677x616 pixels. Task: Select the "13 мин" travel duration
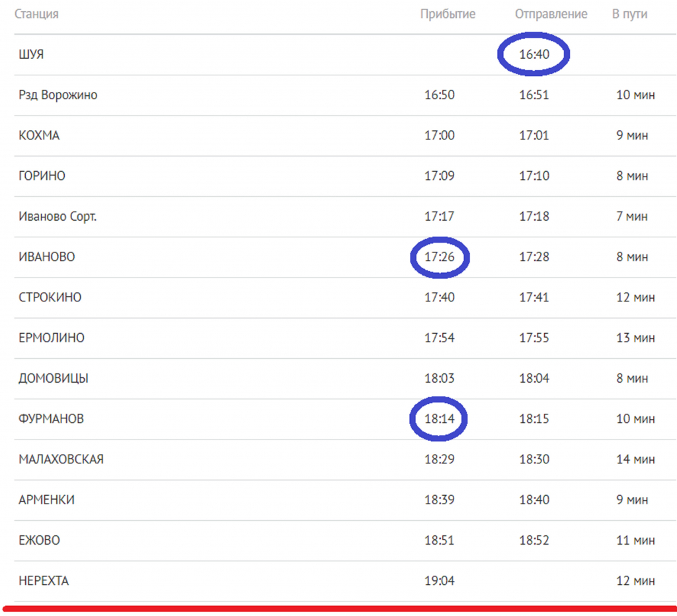(635, 338)
